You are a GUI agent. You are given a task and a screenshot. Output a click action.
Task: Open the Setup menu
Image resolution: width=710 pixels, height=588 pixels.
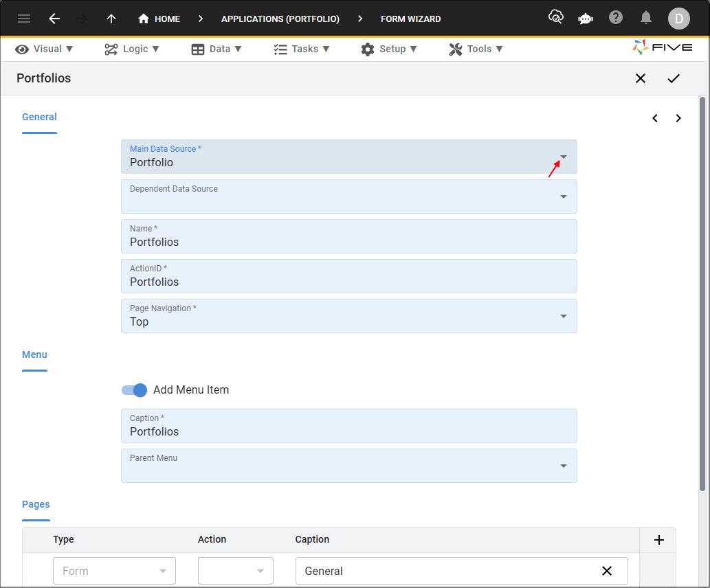(x=388, y=49)
